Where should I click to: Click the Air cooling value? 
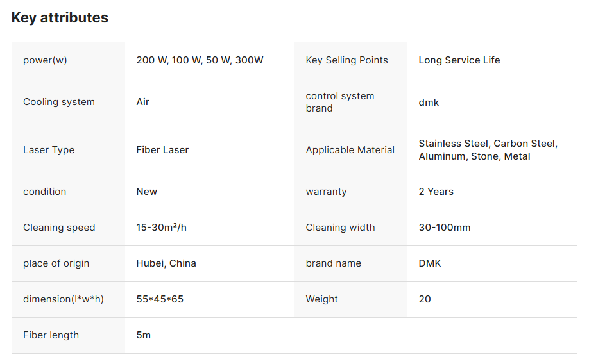click(142, 102)
